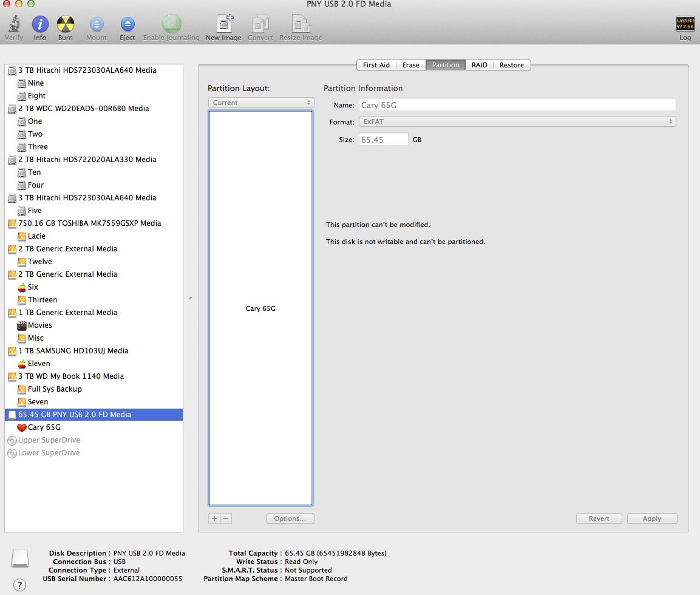Screen dimensions: 700x595
Task: Select 750.16 GB TOSHIBA MK7559GSXP Media
Action: click(x=93, y=223)
